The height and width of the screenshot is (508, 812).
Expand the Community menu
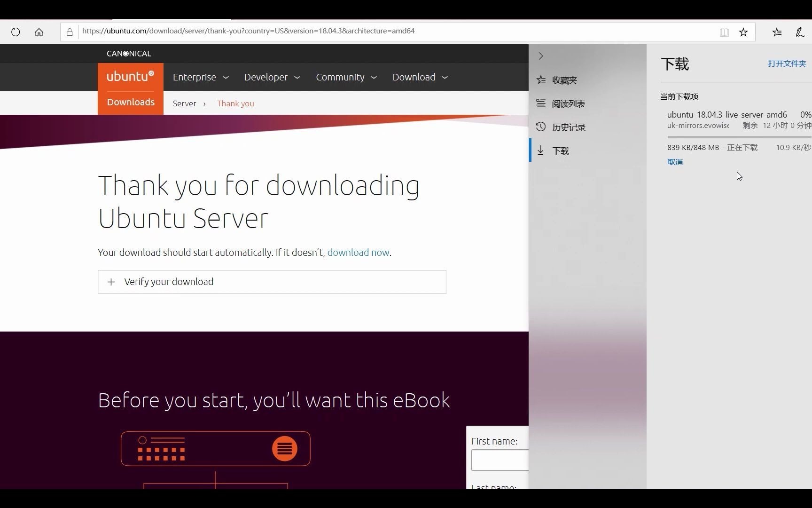point(346,77)
